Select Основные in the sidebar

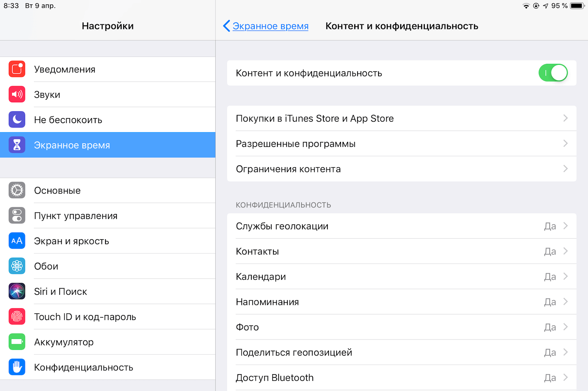pyautogui.click(x=108, y=190)
